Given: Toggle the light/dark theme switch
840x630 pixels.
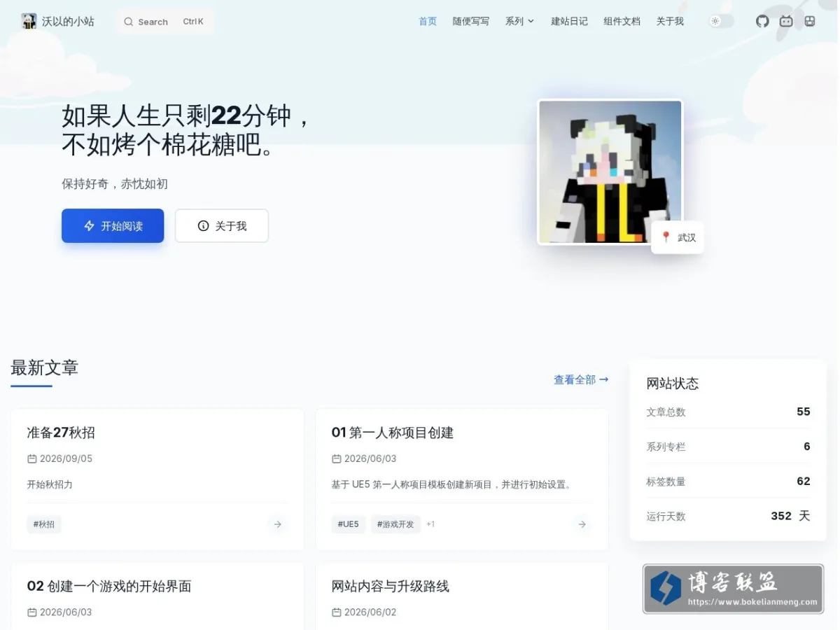Looking at the screenshot, I should tap(722, 21).
